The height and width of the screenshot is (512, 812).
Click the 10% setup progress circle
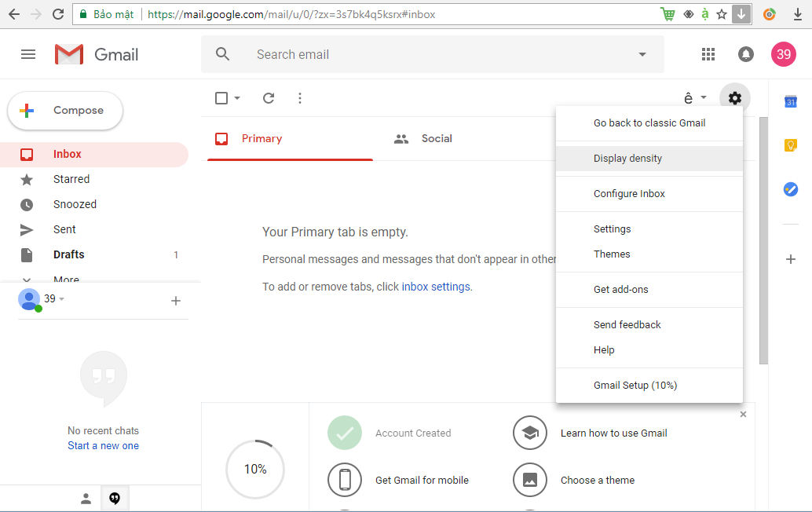[x=255, y=469]
